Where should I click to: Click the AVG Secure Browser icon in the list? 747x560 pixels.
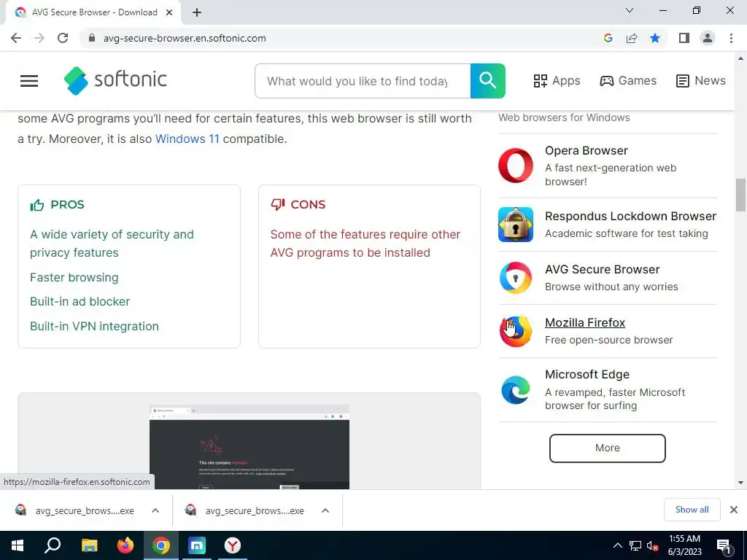point(516,278)
